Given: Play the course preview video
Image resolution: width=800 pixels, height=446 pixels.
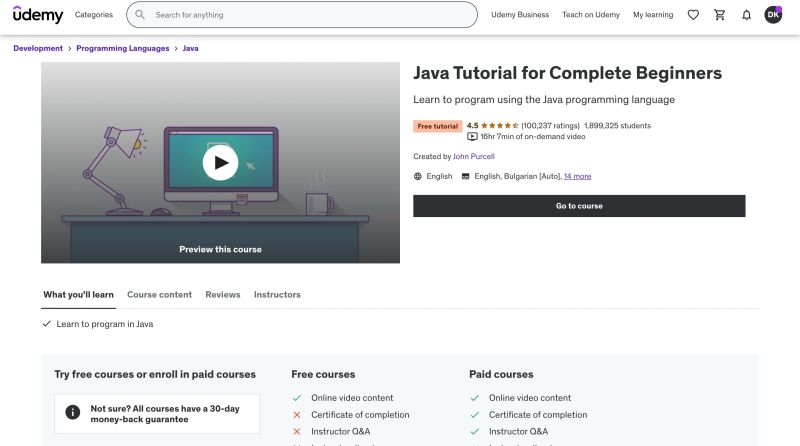Looking at the screenshot, I should [220, 163].
